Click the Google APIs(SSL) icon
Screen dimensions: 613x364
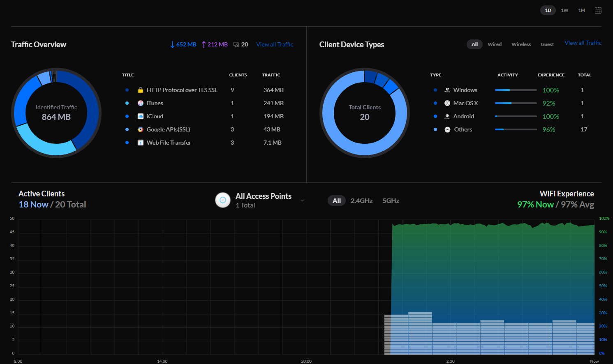click(x=141, y=129)
